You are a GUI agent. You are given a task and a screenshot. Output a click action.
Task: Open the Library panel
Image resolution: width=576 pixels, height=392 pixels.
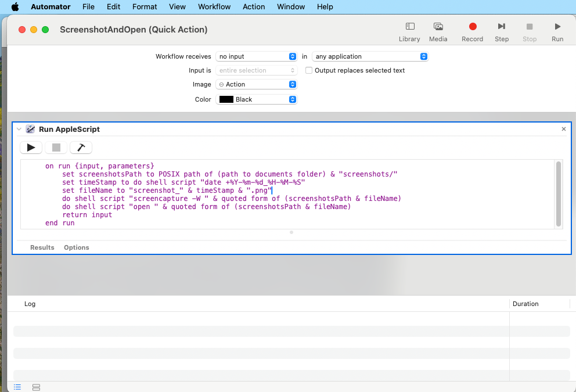tap(409, 30)
